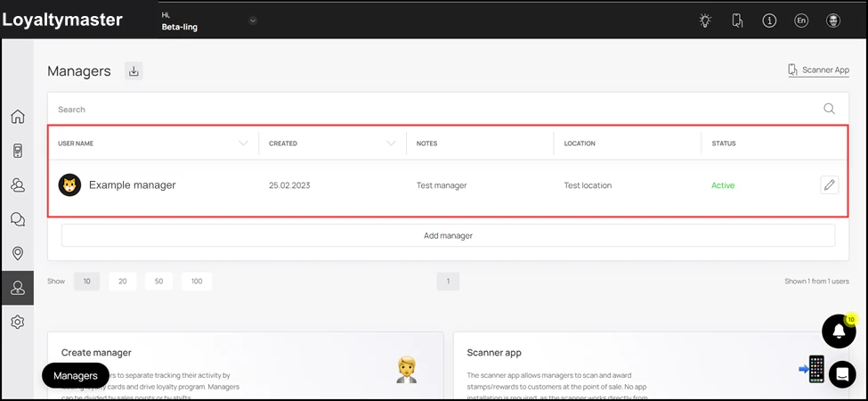Edit Example manager with pencil icon
Screen dimensions: 868x401
pyautogui.click(x=829, y=185)
